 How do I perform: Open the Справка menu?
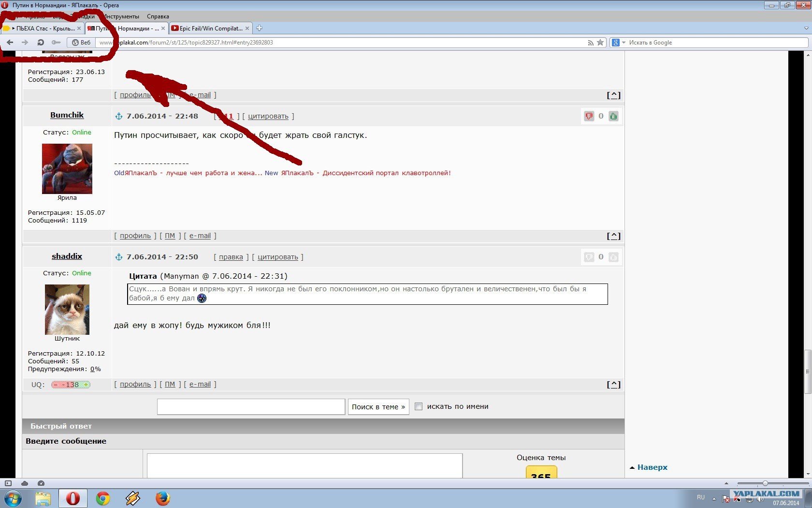click(158, 16)
